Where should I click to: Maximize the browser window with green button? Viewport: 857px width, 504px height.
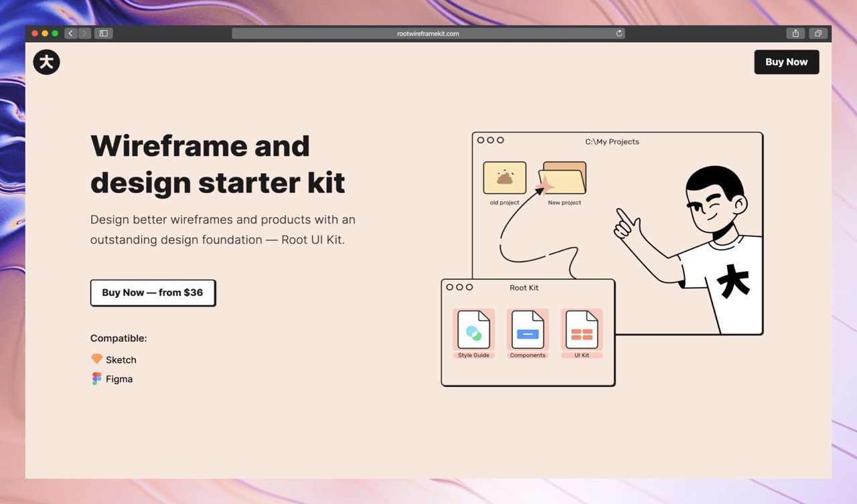(55, 33)
